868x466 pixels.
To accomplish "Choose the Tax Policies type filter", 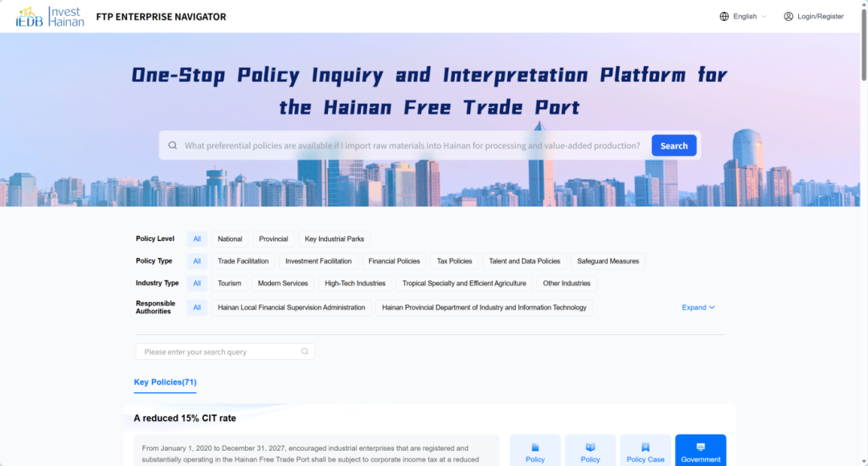I will [454, 261].
